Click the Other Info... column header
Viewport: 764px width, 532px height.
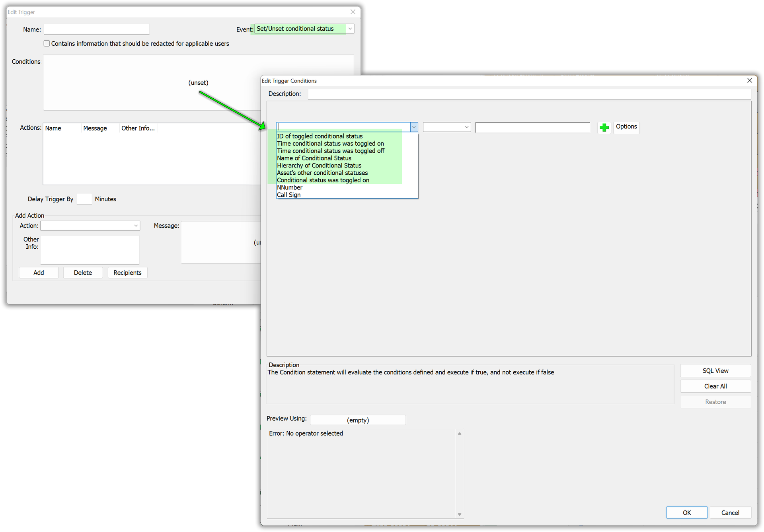coord(138,128)
